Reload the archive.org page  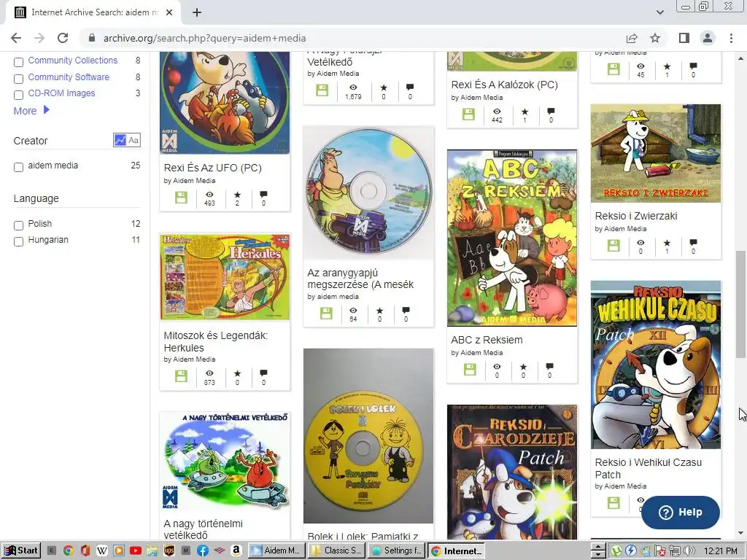[x=63, y=38]
